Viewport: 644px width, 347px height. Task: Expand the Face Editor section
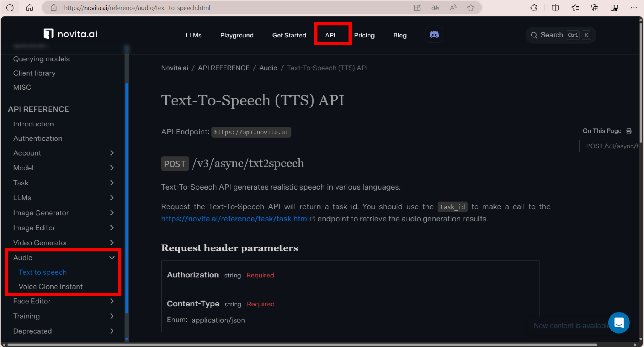tap(112, 301)
